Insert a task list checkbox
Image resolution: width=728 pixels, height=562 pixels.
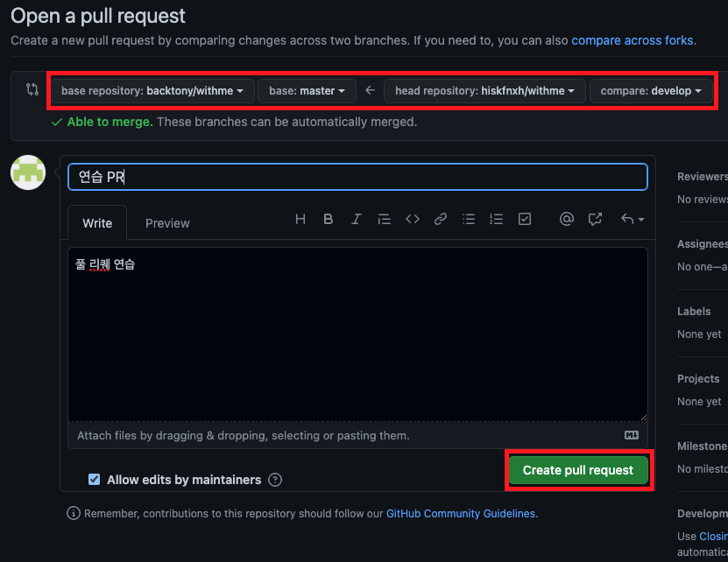click(x=525, y=219)
